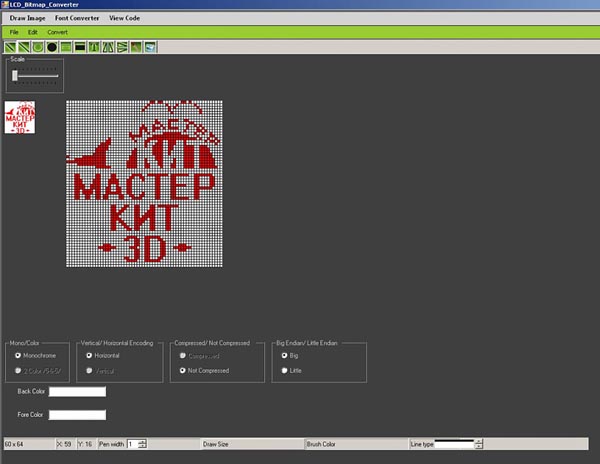
Task: Click the horizontal mirror triangles icon
Action: coord(108,47)
